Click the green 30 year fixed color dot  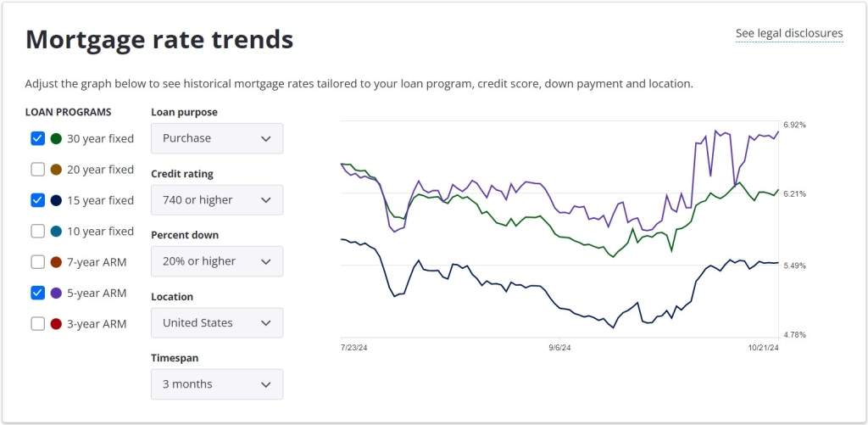coord(56,138)
